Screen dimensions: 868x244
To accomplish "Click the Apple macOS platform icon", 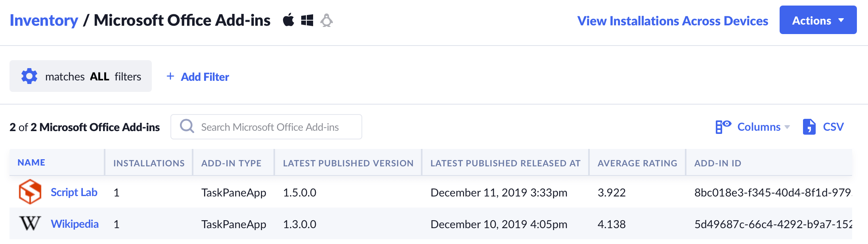I will point(289,20).
